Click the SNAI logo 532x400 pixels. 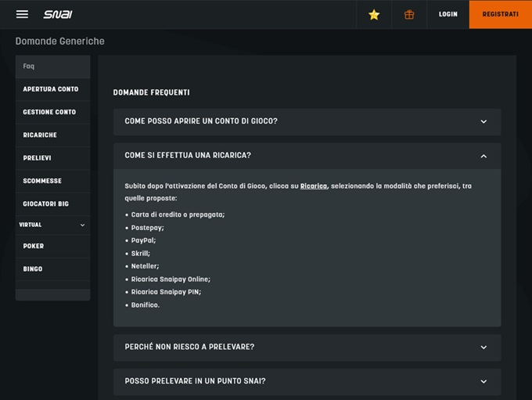pyautogui.click(x=58, y=14)
